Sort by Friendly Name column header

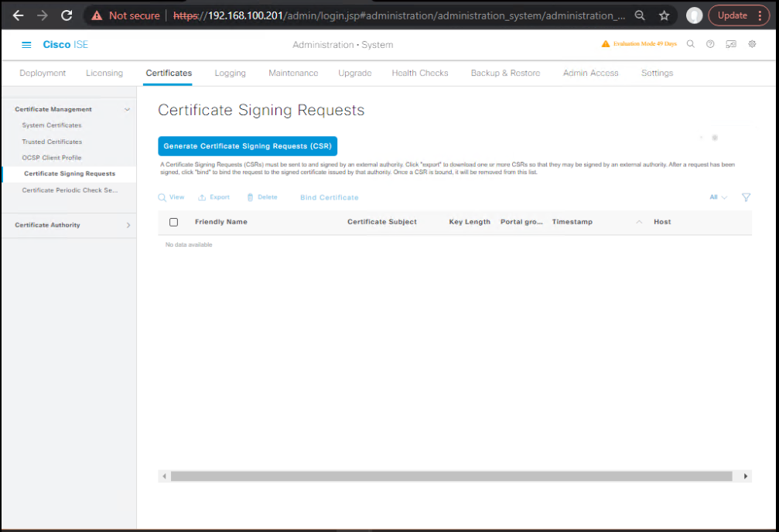pyautogui.click(x=221, y=222)
